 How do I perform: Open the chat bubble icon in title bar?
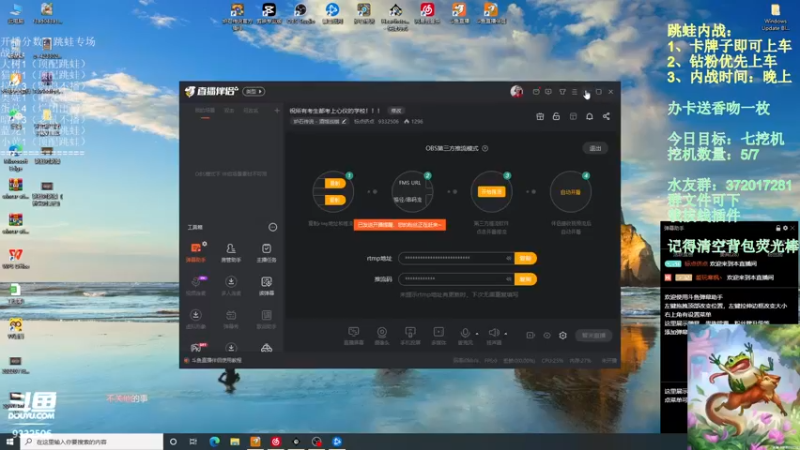[x=548, y=92]
